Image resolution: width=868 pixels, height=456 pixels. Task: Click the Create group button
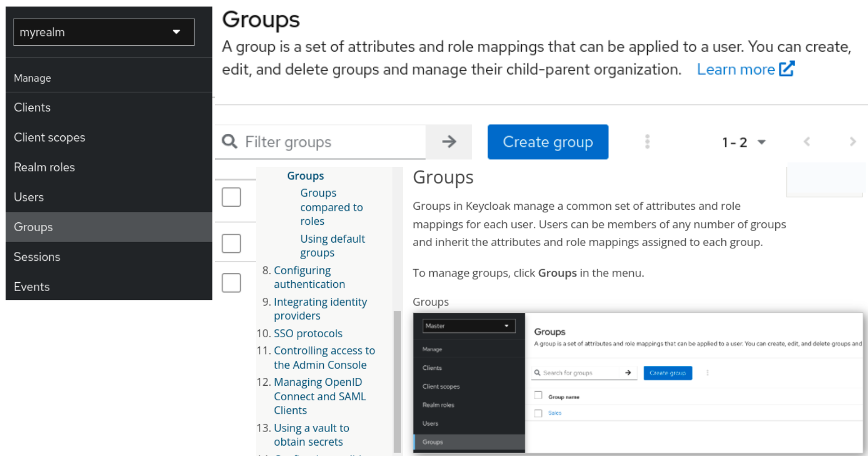point(548,142)
